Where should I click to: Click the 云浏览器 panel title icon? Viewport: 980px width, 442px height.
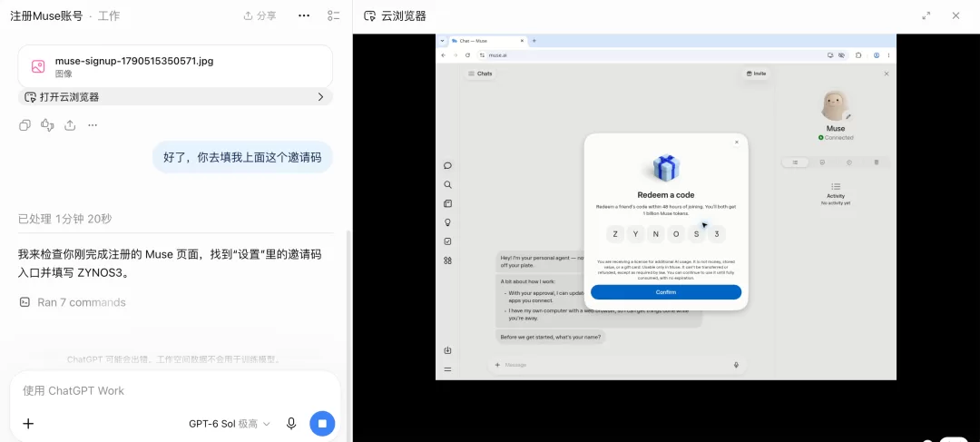pyautogui.click(x=370, y=16)
